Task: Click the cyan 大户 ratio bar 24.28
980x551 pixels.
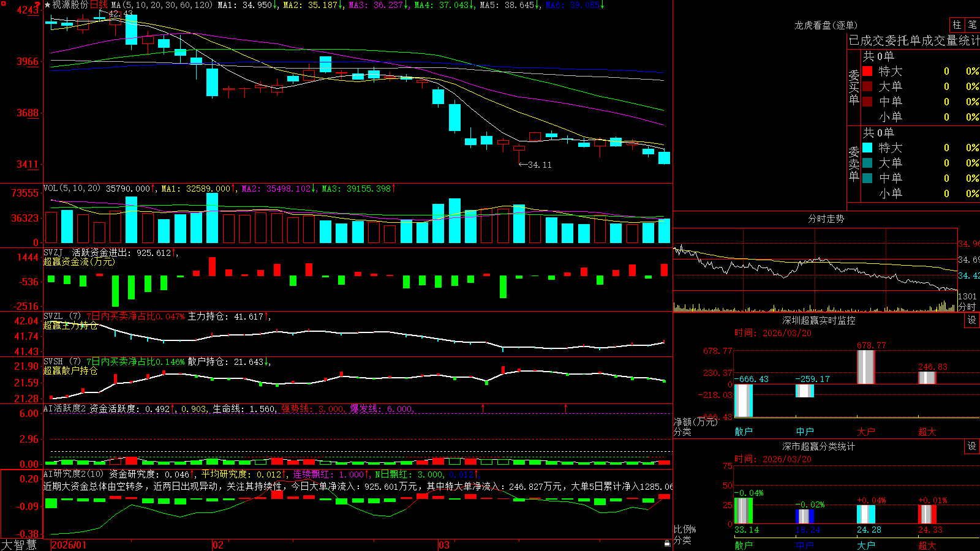Action: tap(866, 514)
